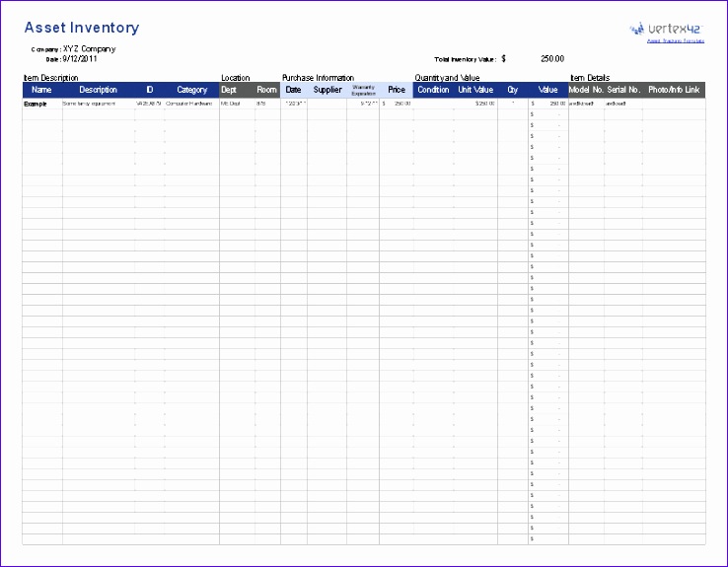
Task: Select the example row description cell
Action: (x=99, y=104)
